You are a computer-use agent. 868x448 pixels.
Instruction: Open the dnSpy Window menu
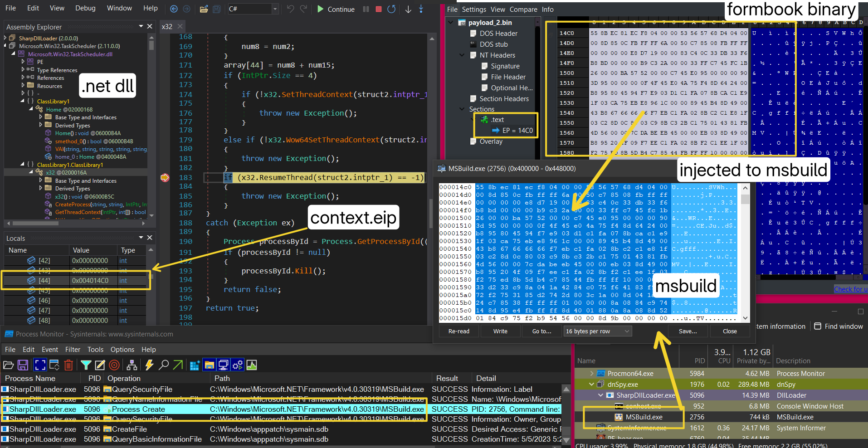[x=119, y=8]
